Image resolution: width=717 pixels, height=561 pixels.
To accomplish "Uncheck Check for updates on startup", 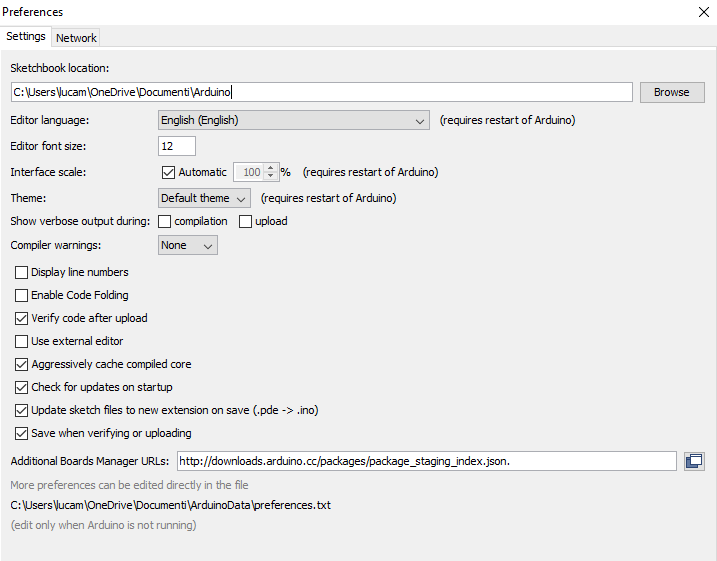I will click(22, 387).
